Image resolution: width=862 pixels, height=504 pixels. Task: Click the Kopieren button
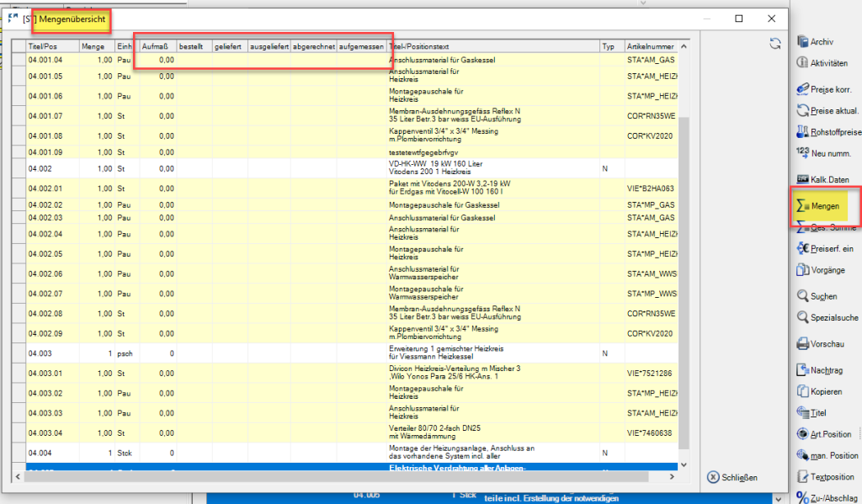826,391
